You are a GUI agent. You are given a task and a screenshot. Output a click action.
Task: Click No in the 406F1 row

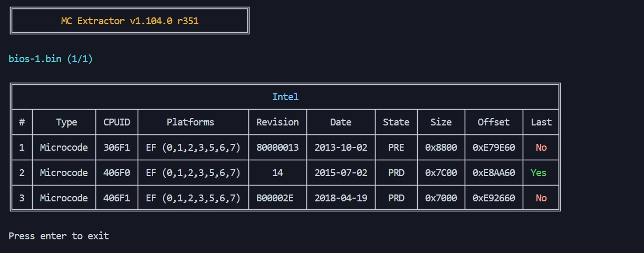541,198
